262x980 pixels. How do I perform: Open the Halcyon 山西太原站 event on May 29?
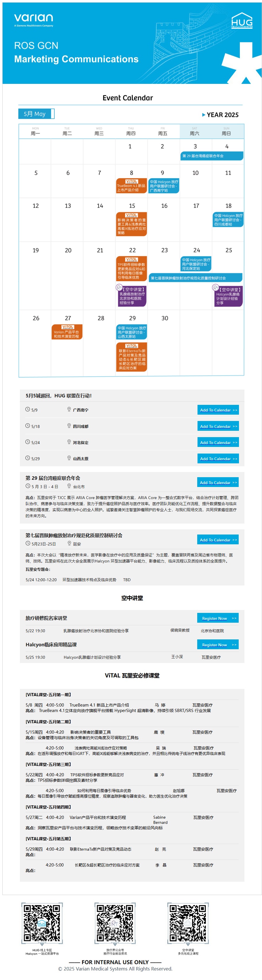132,332
